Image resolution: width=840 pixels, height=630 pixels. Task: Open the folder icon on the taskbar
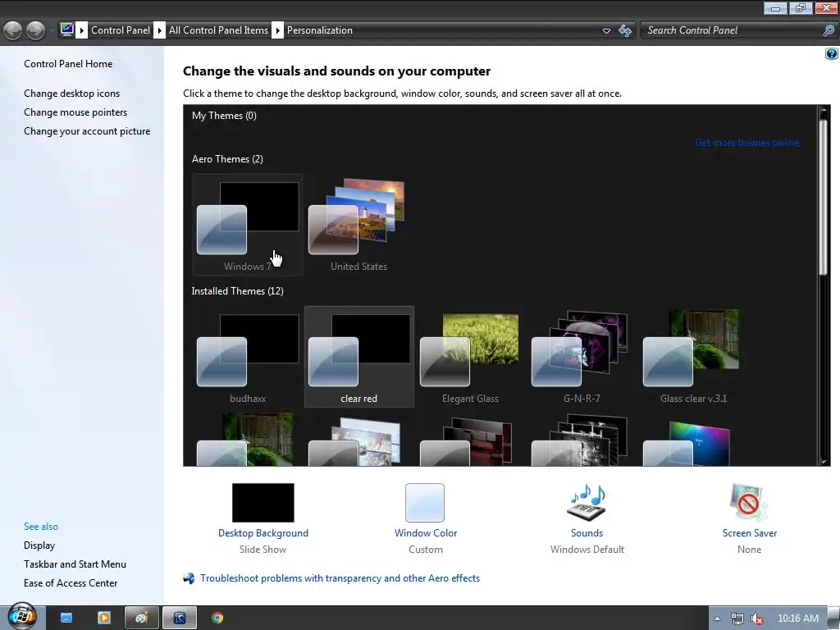tap(66, 618)
